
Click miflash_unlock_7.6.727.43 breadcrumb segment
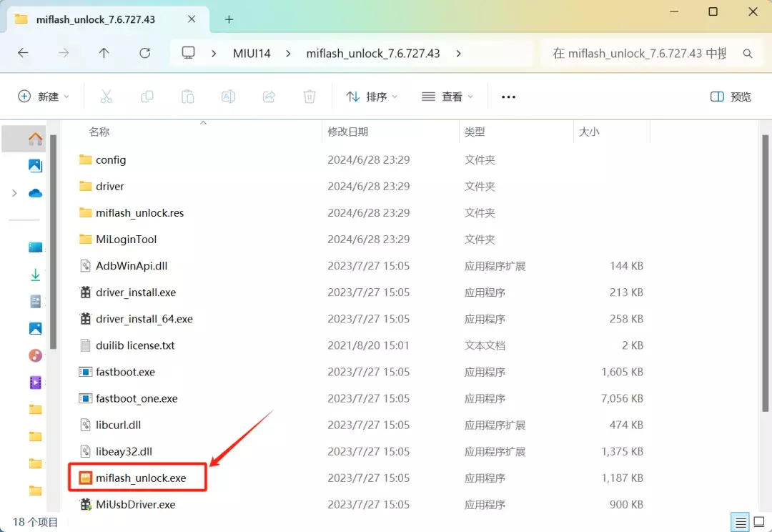click(372, 53)
